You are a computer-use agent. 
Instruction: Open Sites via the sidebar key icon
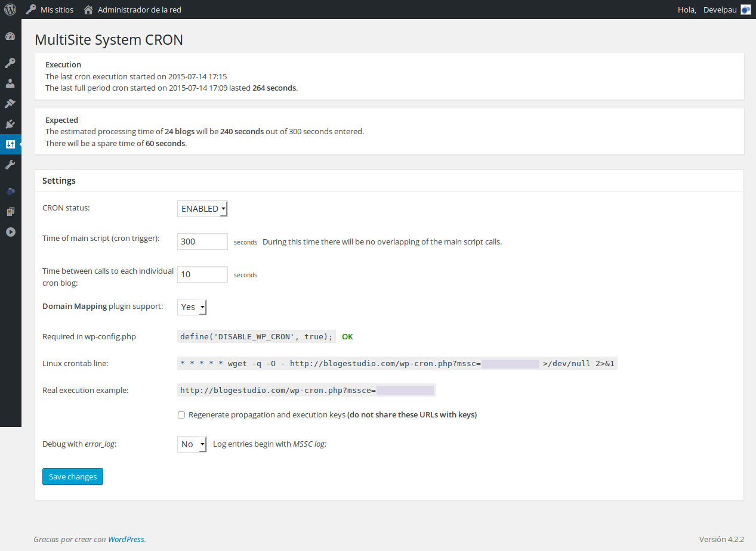[10, 63]
